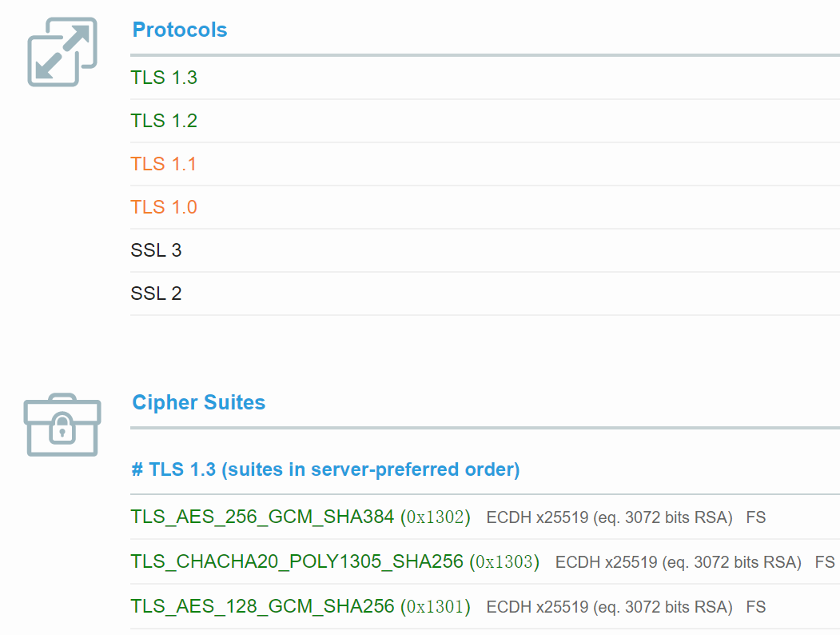Click the orange TLS 1.1 protocol entry
Viewport: 840px width, 635px height.
click(x=164, y=165)
